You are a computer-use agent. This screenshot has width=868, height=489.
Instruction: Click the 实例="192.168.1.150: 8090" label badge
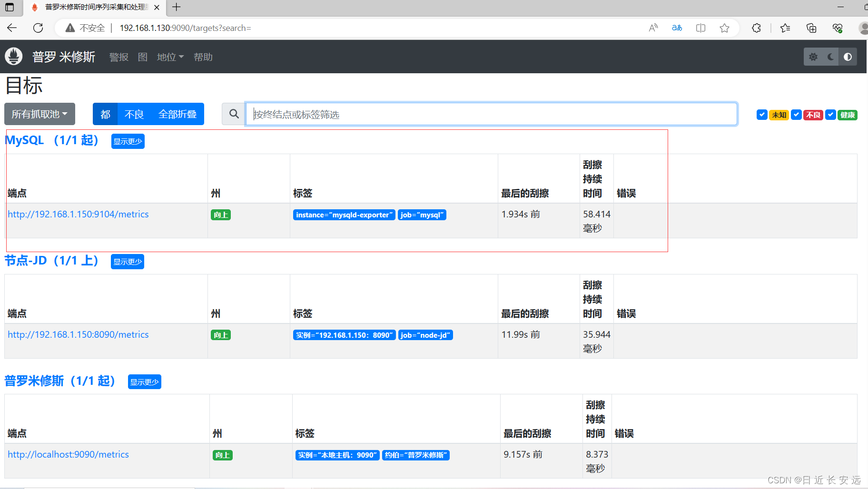point(345,335)
